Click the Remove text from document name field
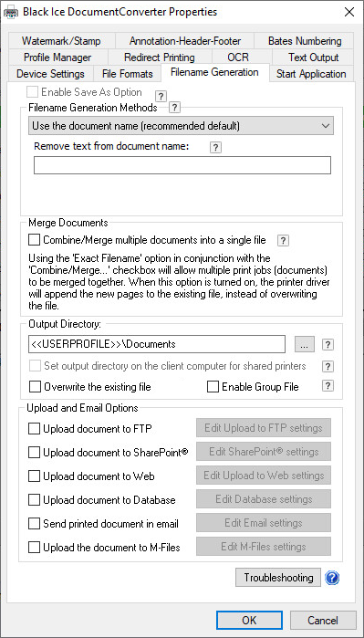This screenshot has width=364, height=638. (182, 166)
